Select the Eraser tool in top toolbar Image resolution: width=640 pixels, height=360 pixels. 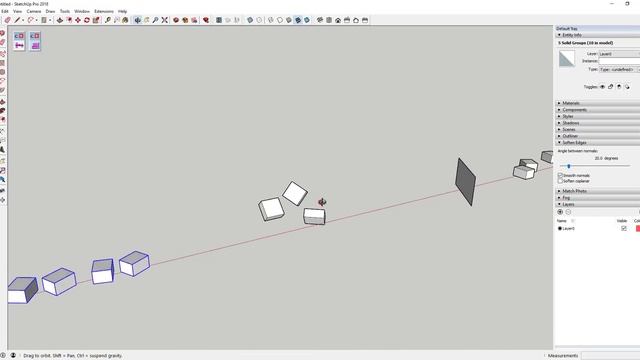[7, 20]
